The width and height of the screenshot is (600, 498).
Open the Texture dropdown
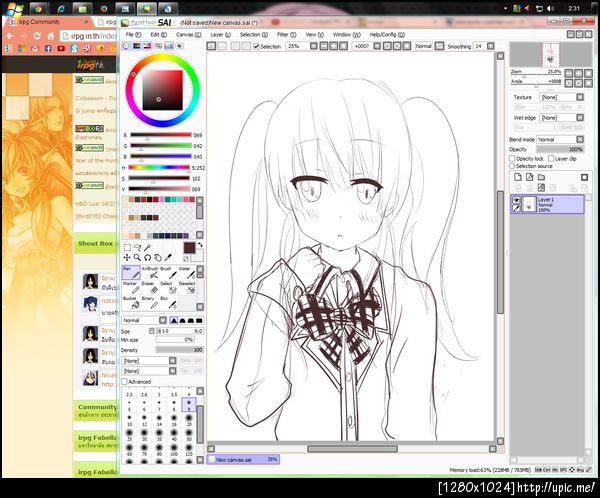pos(561,97)
